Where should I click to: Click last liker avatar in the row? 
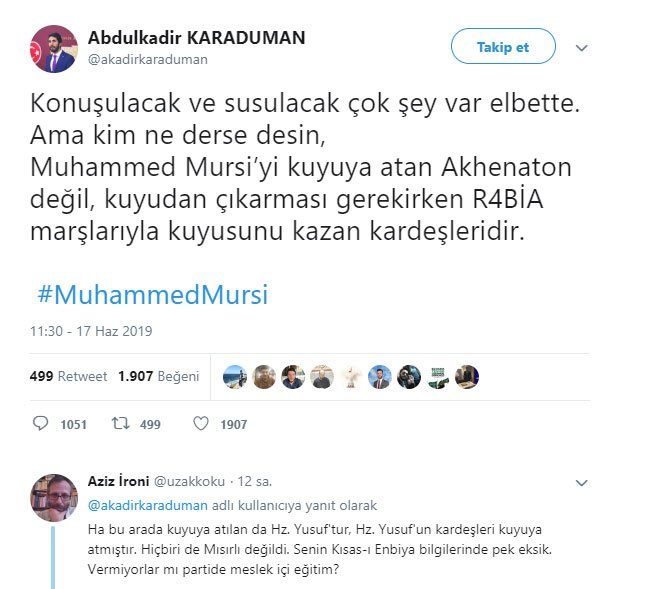tap(467, 377)
